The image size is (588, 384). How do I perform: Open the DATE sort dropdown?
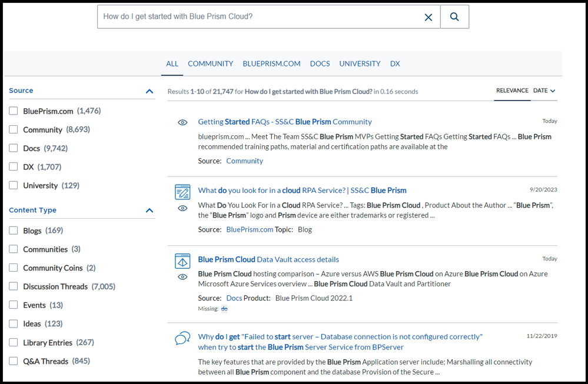tap(544, 91)
